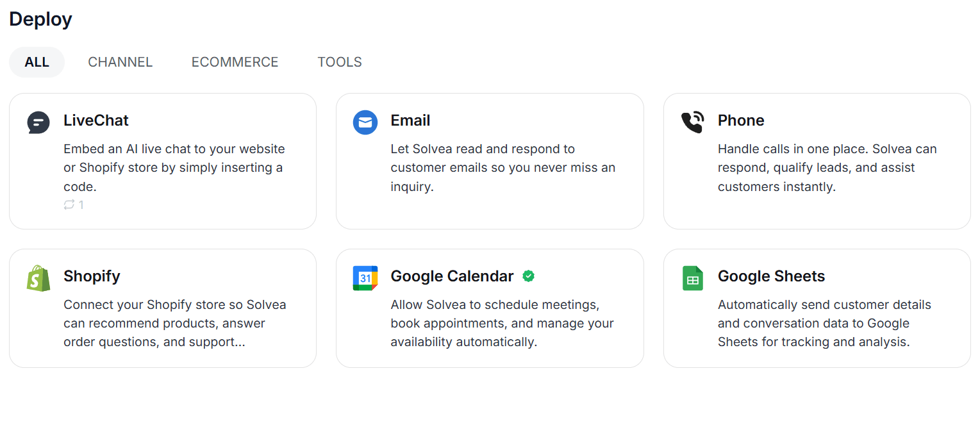The width and height of the screenshot is (980, 441).
Task: Click the Phone handset icon
Action: [692, 122]
